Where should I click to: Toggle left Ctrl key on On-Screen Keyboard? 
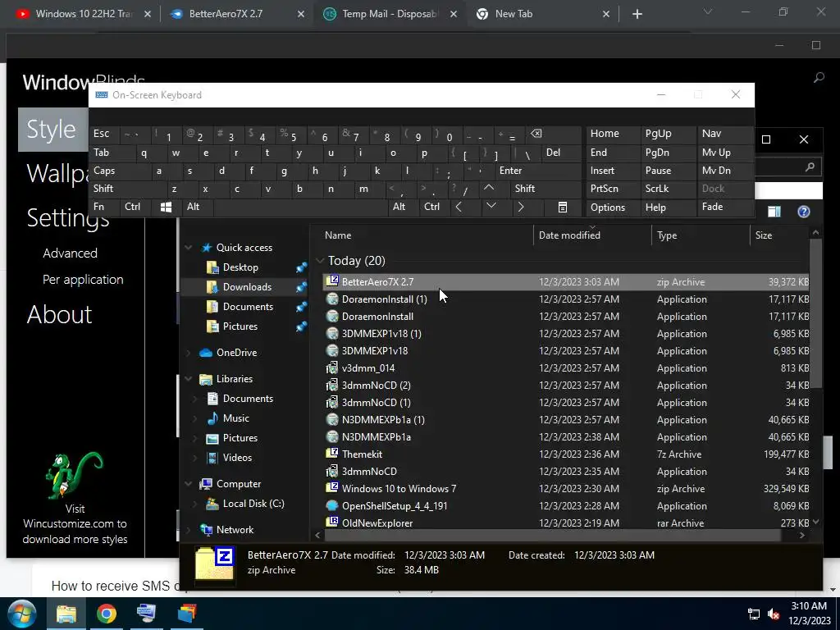pyautogui.click(x=135, y=207)
